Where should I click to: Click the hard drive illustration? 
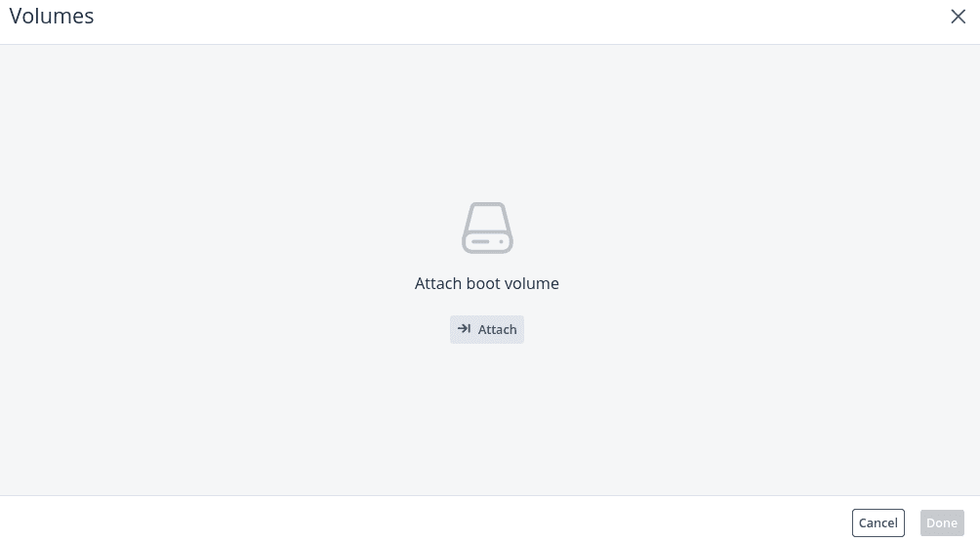click(487, 228)
